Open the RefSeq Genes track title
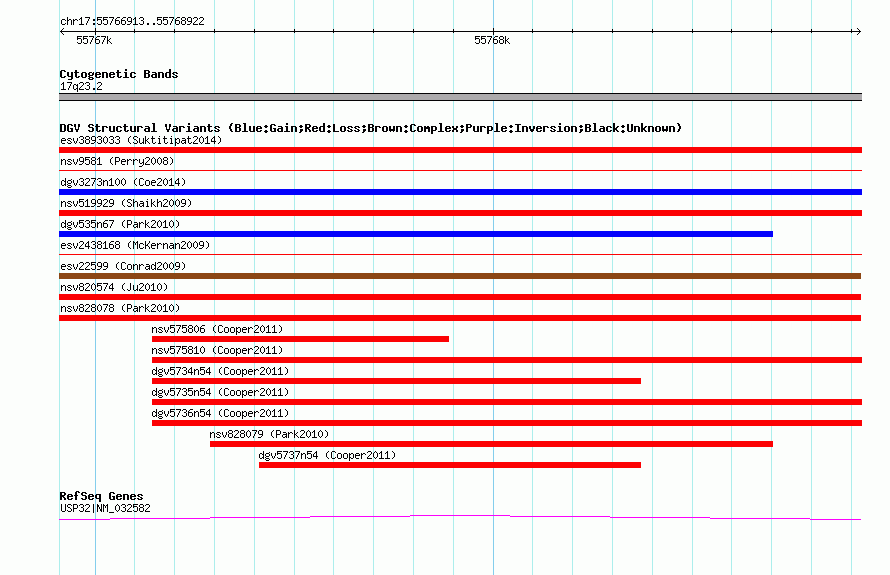This screenshot has height=575, width=890. [x=101, y=496]
